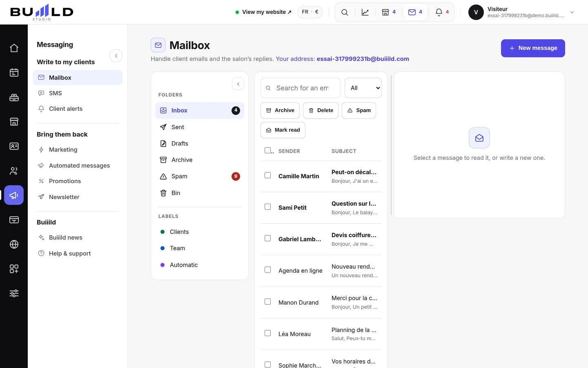Open Automated messages
The height and width of the screenshot is (368, 588).
coord(78,166)
